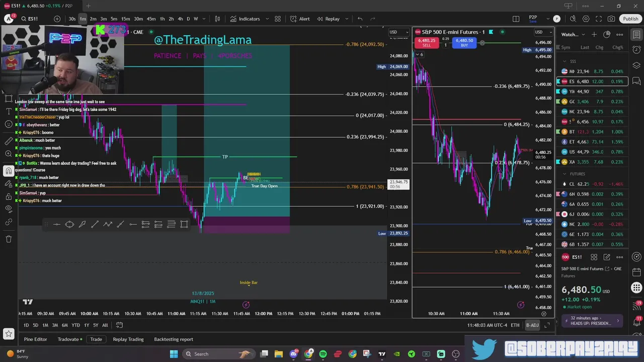Choose the 4h timeframe
644x362 pixels.
pos(180,19)
